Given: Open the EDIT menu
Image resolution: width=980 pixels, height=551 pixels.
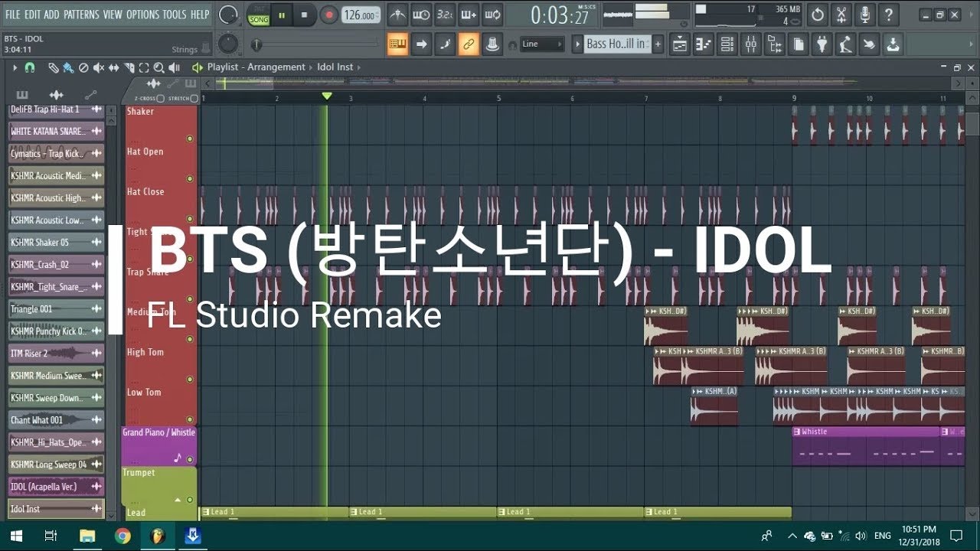Looking at the screenshot, I should 32,15.
